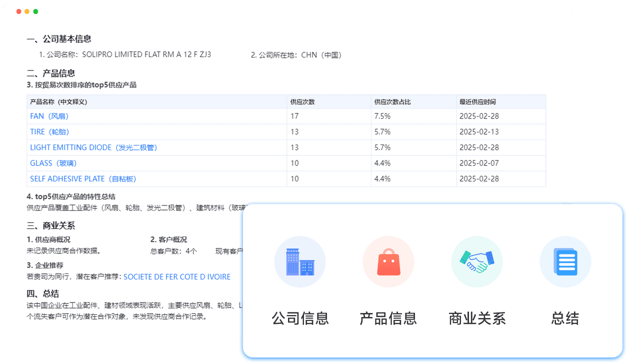Click the 产品信息 shopping bag icon
Viewport: 626px width, 364px height.
coord(388,261)
